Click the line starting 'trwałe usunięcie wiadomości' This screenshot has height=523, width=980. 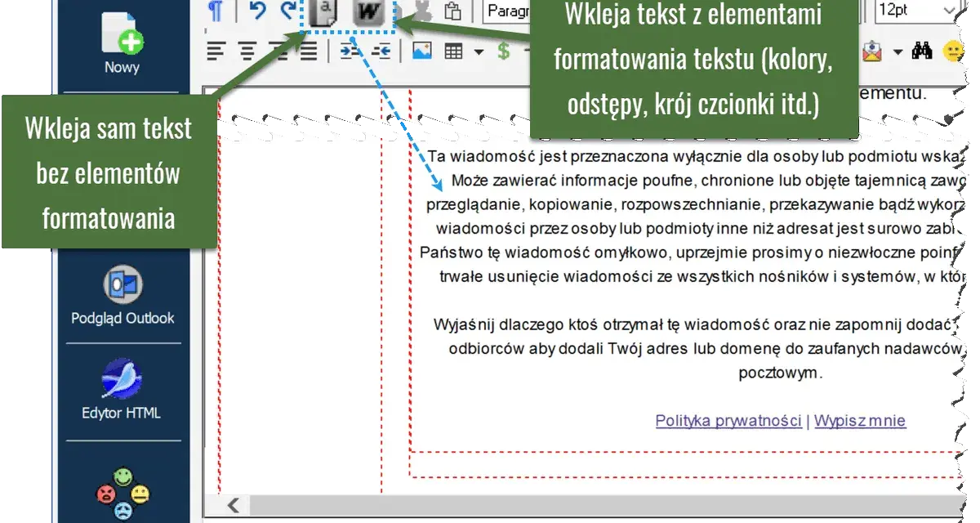point(702,275)
